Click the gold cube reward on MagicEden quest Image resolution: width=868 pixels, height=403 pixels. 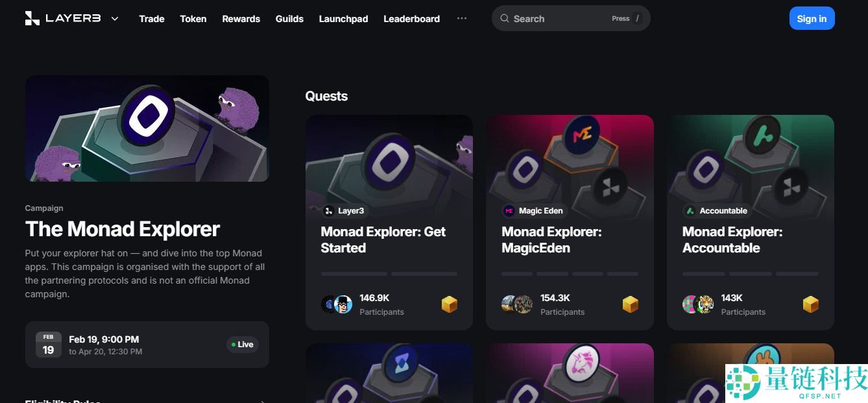point(631,304)
